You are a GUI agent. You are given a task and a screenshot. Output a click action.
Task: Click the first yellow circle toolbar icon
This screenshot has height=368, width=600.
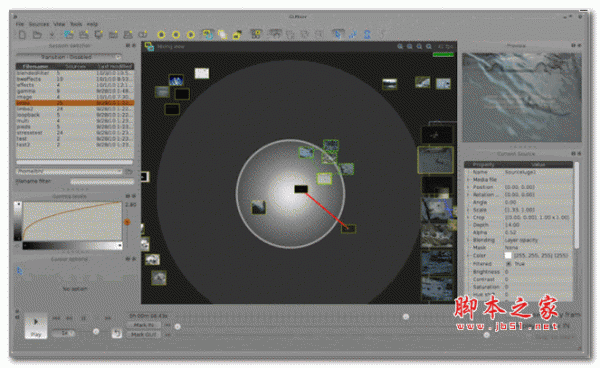161,35
